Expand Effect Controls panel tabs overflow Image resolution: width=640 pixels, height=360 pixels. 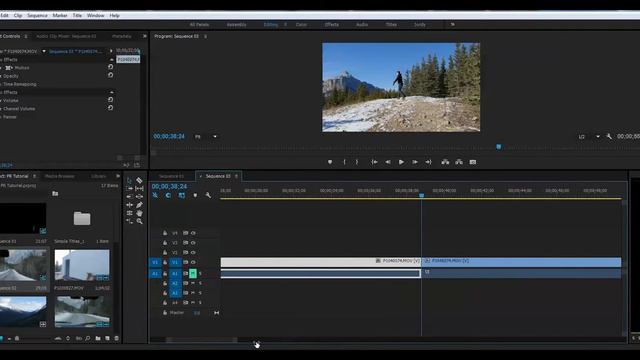[144, 36]
